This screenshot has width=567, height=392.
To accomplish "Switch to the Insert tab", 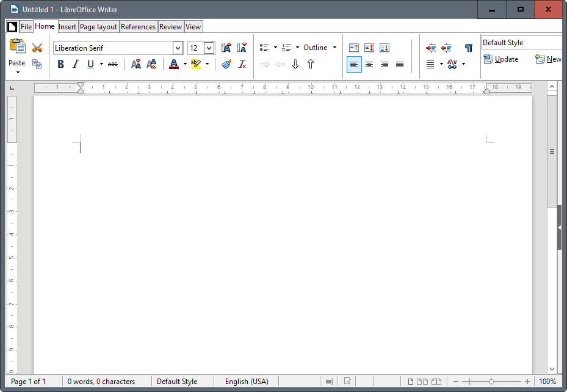I will tap(67, 27).
